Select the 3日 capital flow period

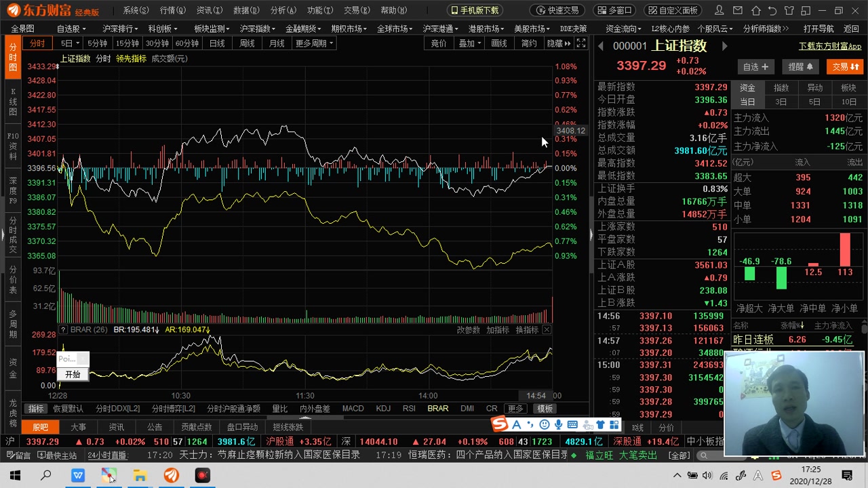click(x=781, y=102)
